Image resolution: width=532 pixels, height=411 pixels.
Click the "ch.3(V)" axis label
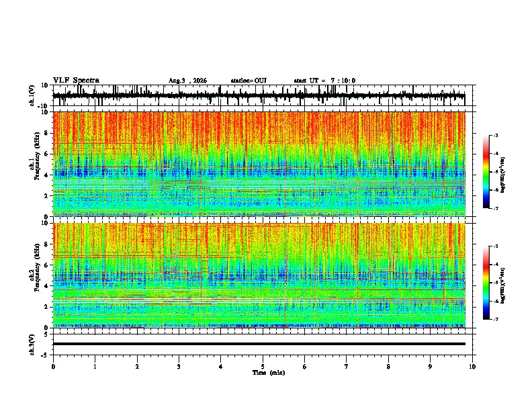[32, 345]
